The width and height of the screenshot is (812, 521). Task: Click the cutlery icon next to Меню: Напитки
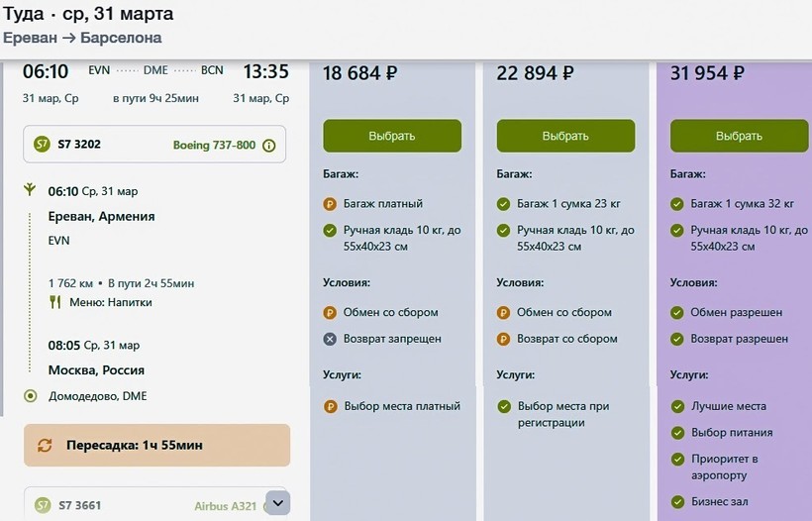(55, 302)
